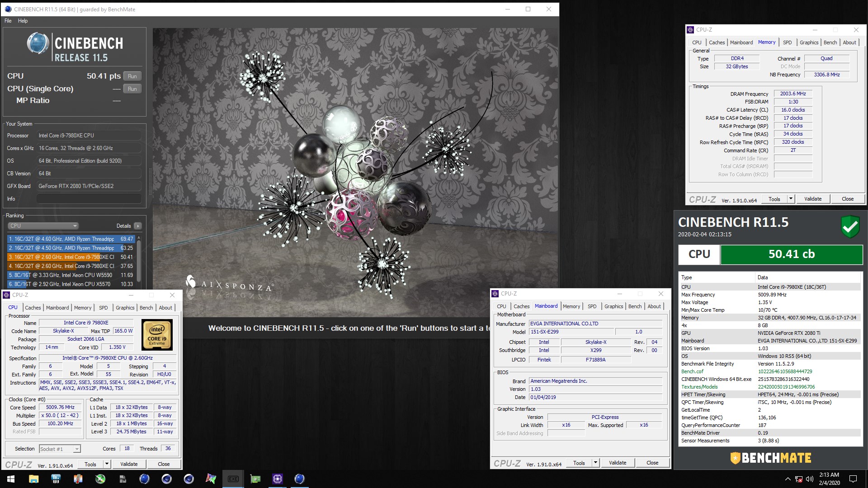Click the green graphics card taskbar icon
868x488 pixels.
[x=255, y=479]
